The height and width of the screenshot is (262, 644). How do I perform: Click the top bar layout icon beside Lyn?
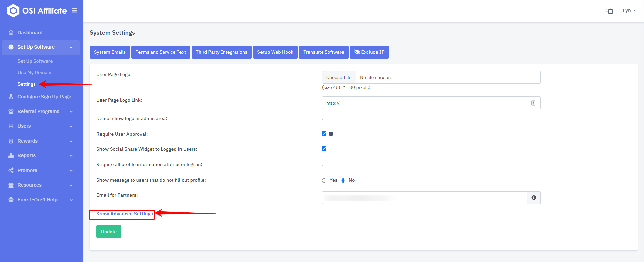click(x=610, y=11)
